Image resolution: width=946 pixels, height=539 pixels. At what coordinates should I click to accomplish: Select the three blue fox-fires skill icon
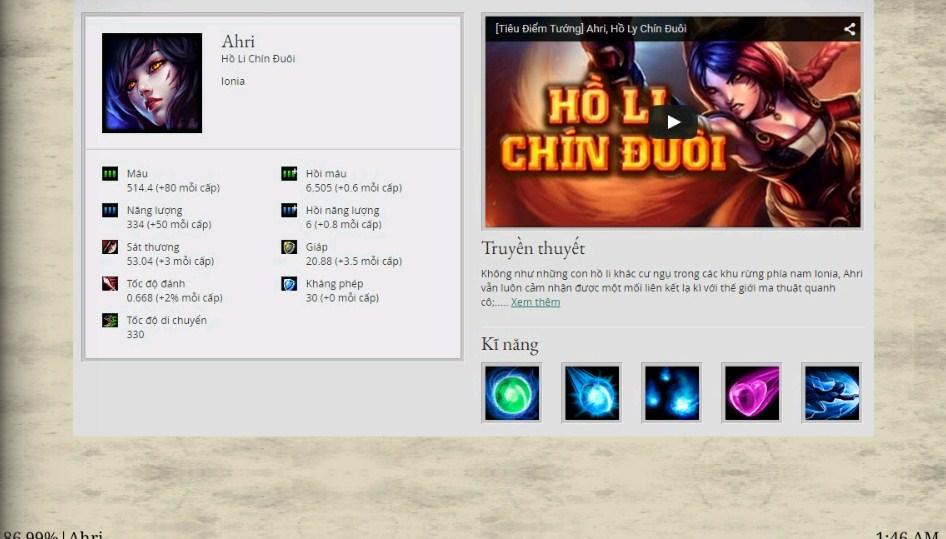point(671,393)
